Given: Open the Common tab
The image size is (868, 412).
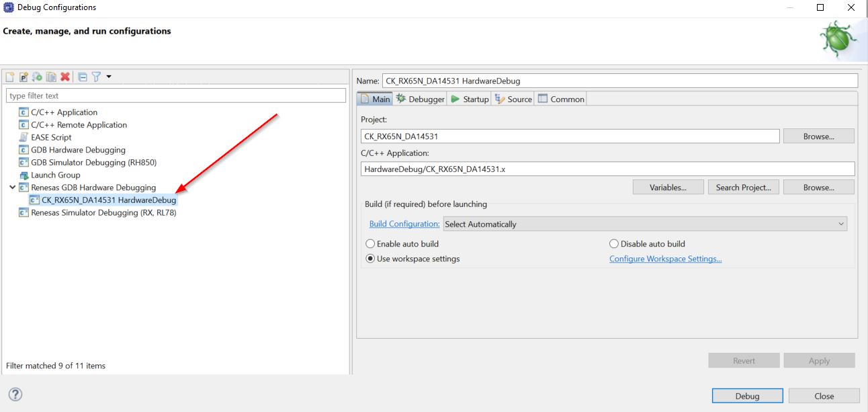Looking at the screenshot, I should tap(561, 99).
